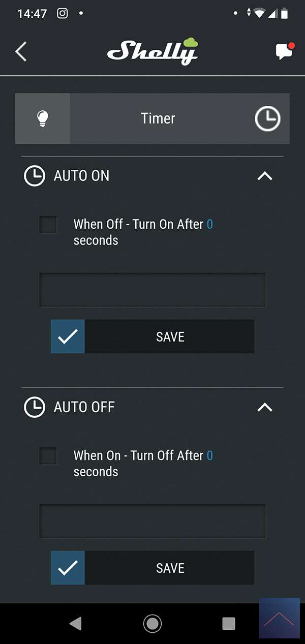Screen dimensions: 305x644
Task: Enable the 'When On - Turn Off After' checkbox
Action: pos(48,456)
